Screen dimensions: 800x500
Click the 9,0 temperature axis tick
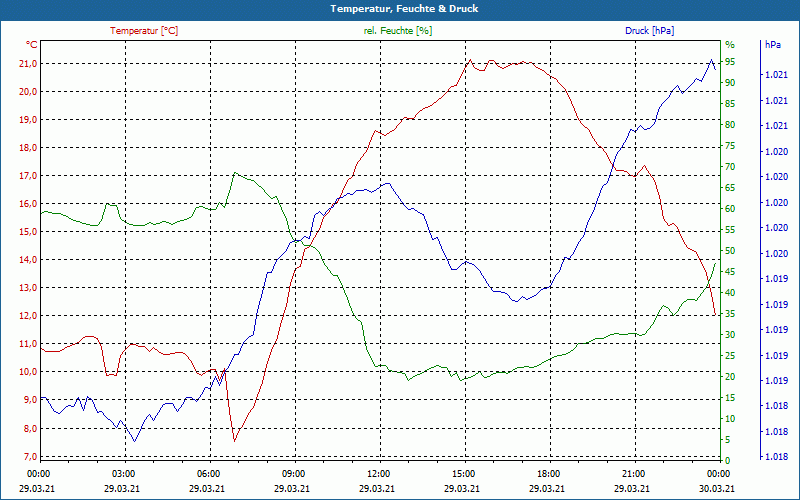tap(28, 400)
